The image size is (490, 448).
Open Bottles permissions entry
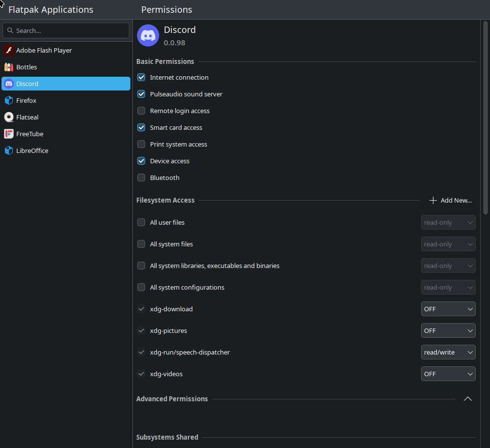66,67
